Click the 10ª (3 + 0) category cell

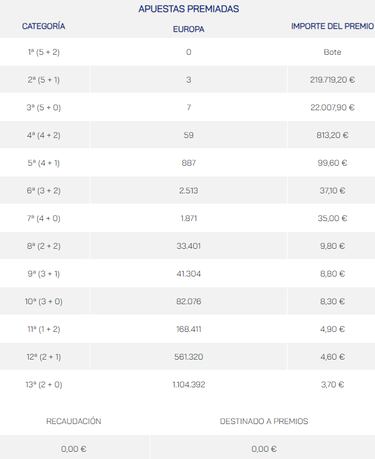coord(44,301)
